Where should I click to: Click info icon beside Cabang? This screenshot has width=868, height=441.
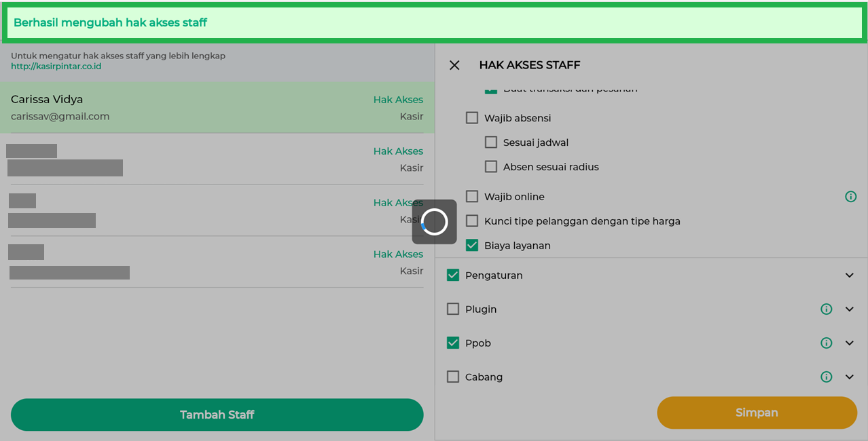click(826, 377)
